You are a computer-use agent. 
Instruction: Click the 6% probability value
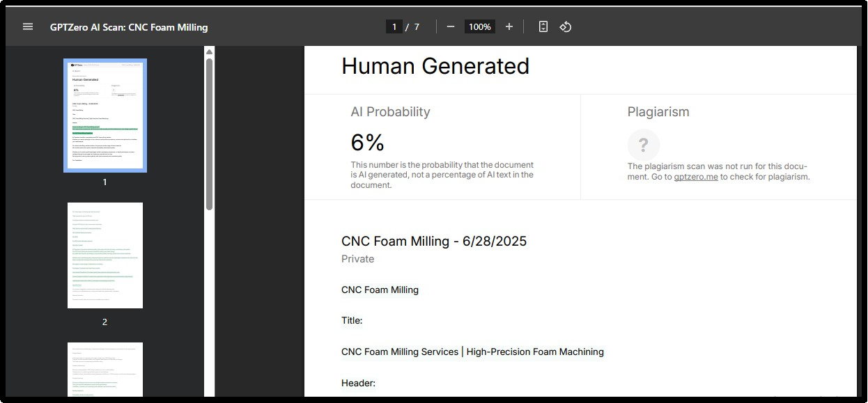tap(368, 143)
